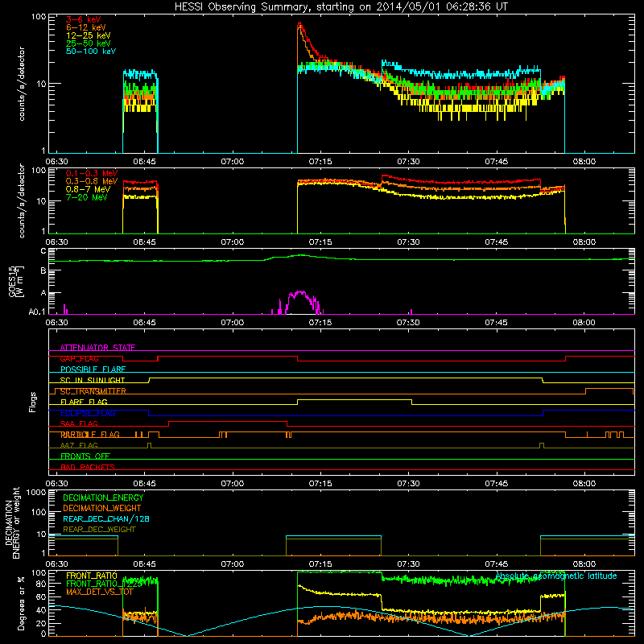
Task: Click the SC_IN_SUNLIGHT flag label
Action: pyautogui.click(x=93, y=380)
